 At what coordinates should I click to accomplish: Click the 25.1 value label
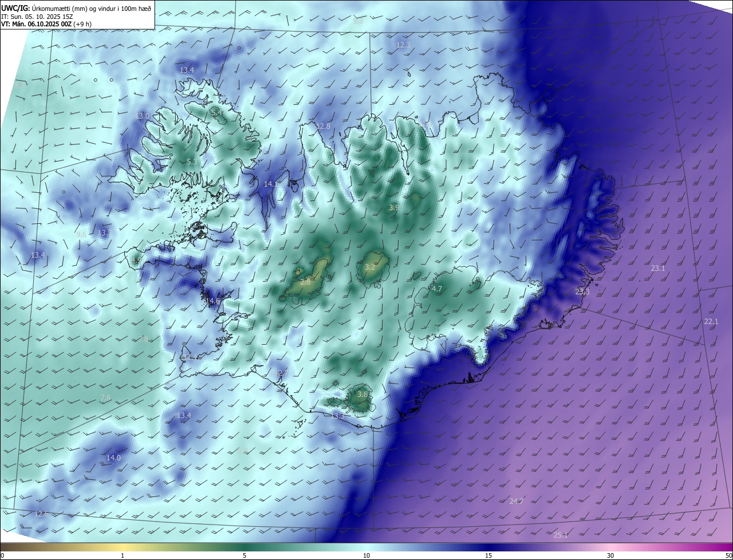coord(561,535)
